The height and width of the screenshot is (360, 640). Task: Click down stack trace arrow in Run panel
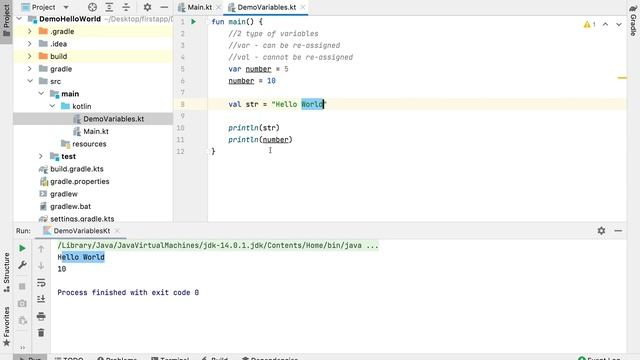41,266
